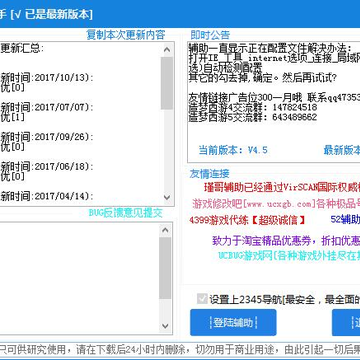Click the BUG feedback box scroll up arrow
The height and width of the screenshot is (360, 360).
click(166, 230)
